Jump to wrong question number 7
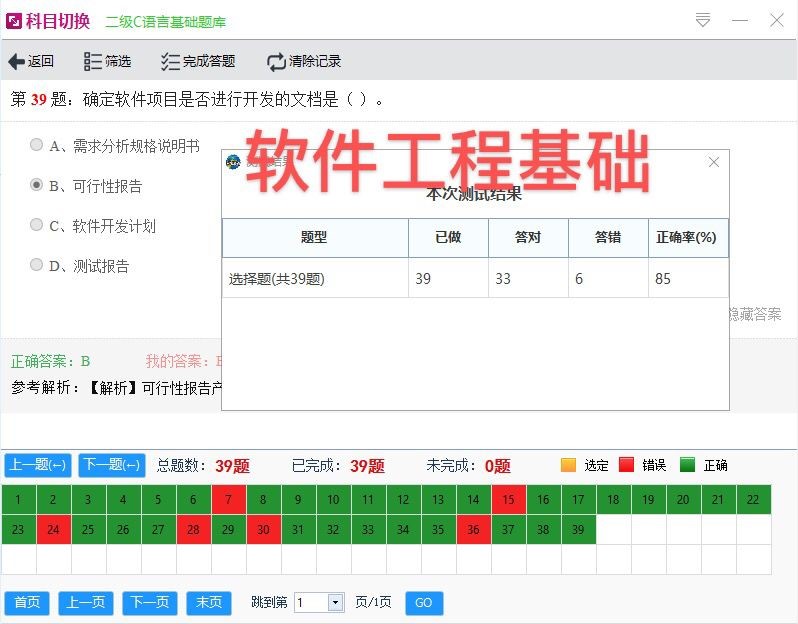 [x=229, y=499]
